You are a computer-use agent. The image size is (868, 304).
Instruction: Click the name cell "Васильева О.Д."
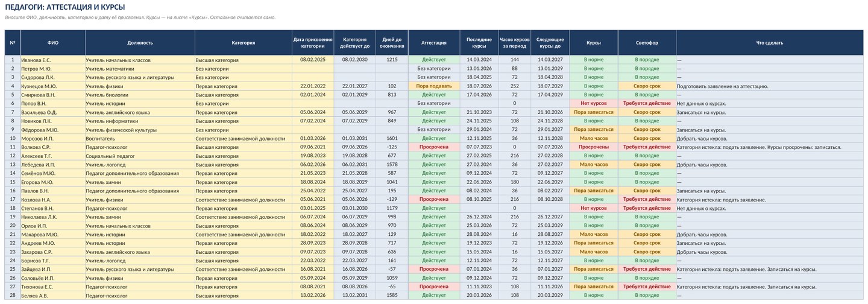pos(53,112)
